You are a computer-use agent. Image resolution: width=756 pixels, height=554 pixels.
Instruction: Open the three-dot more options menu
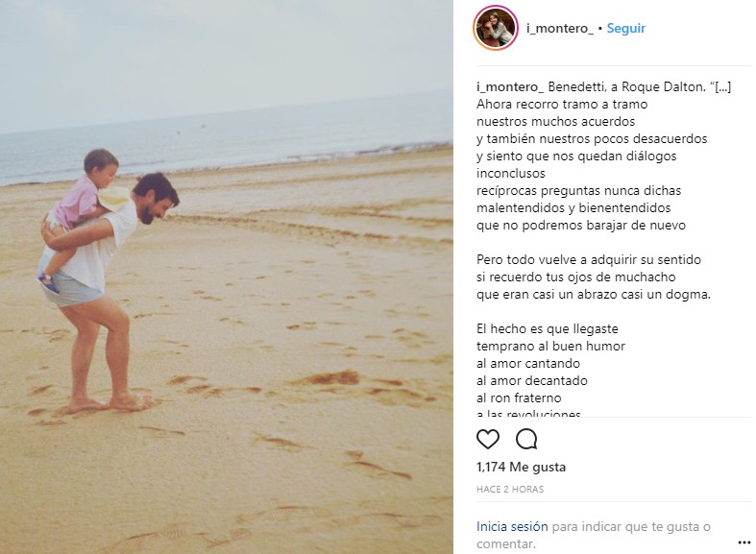[x=744, y=542]
